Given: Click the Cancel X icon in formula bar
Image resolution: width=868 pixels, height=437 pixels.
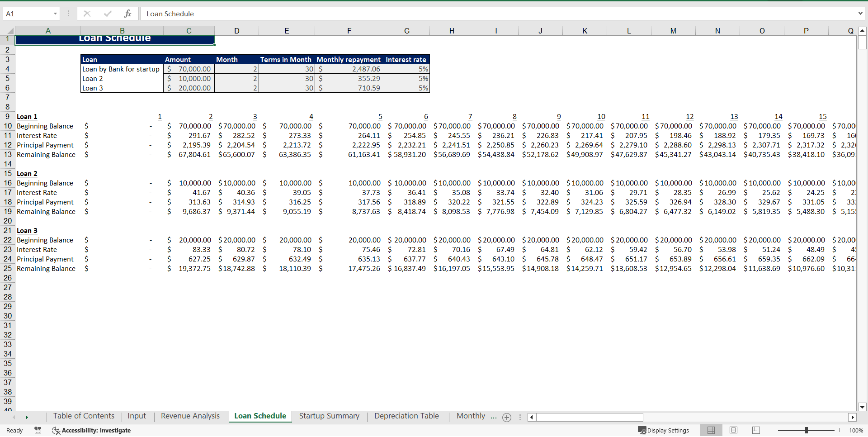Looking at the screenshot, I should 87,14.
